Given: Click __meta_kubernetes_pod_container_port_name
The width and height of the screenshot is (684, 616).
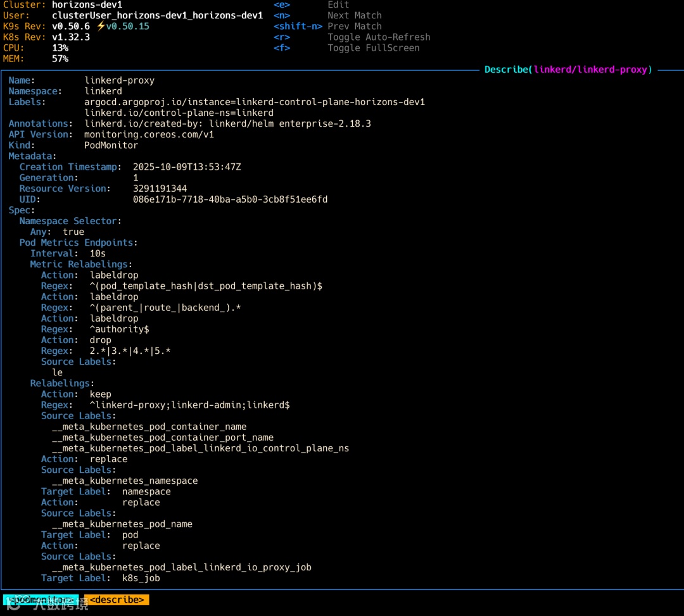Looking at the screenshot, I should 163,437.
